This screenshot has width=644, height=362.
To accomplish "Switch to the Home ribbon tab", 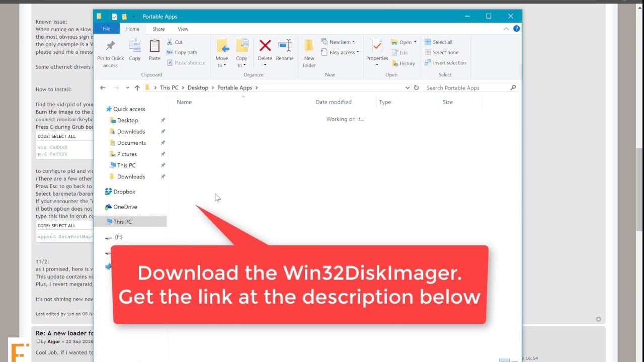I will click(133, 29).
